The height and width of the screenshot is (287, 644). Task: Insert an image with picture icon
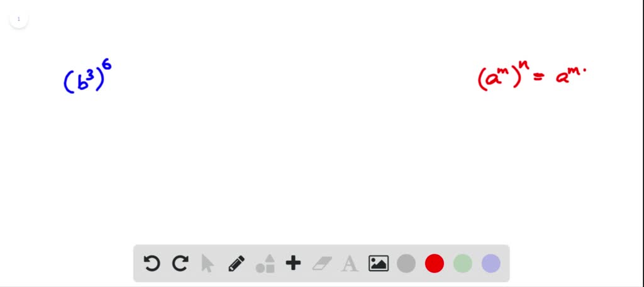[x=378, y=264]
